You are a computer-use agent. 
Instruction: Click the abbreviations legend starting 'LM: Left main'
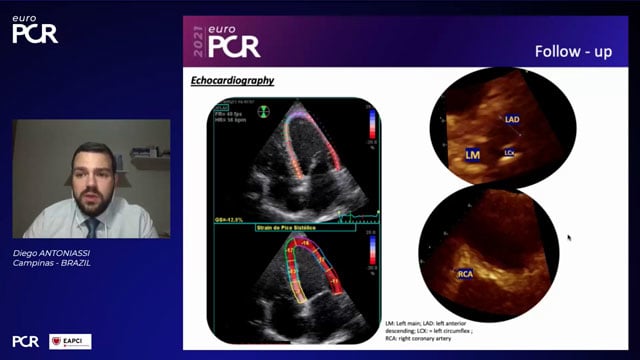pyautogui.click(x=429, y=331)
